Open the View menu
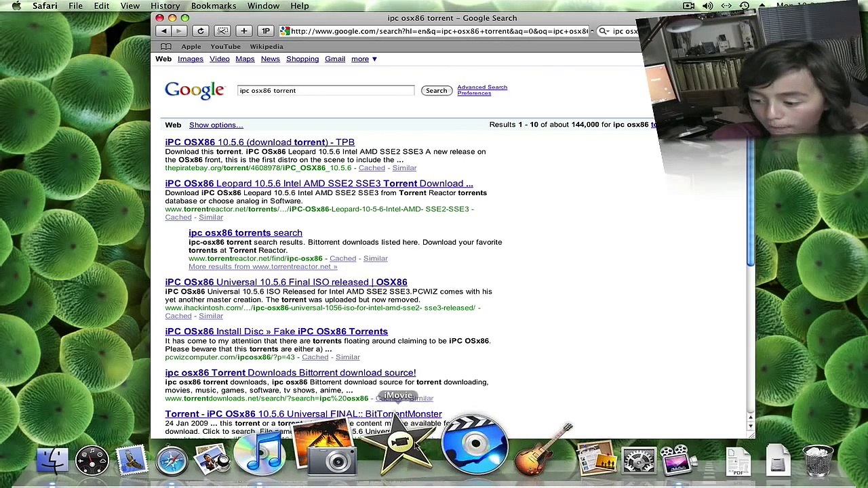This screenshot has width=868, height=488. pos(130,6)
